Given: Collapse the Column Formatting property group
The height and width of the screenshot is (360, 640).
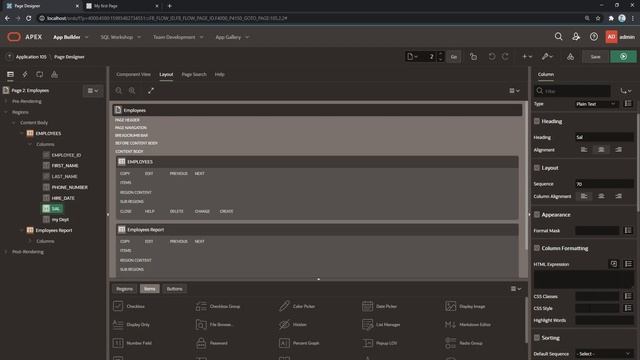Looking at the screenshot, I should (x=537, y=248).
